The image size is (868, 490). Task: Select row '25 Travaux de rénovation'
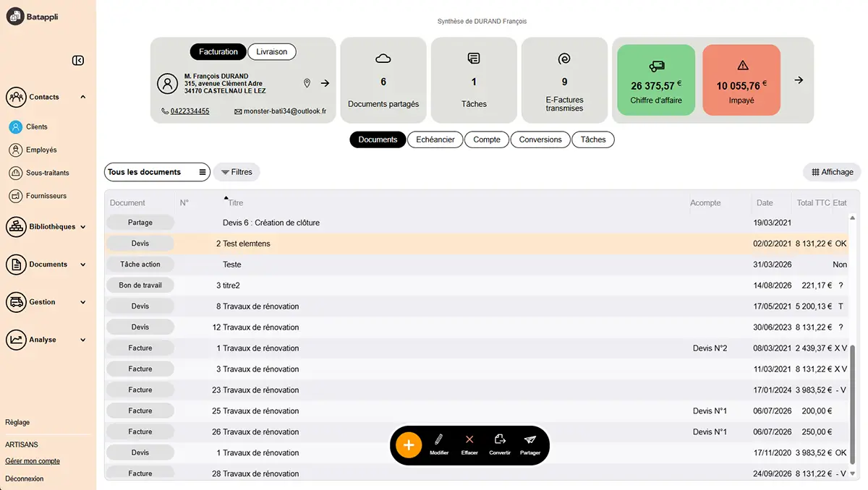click(477, 411)
